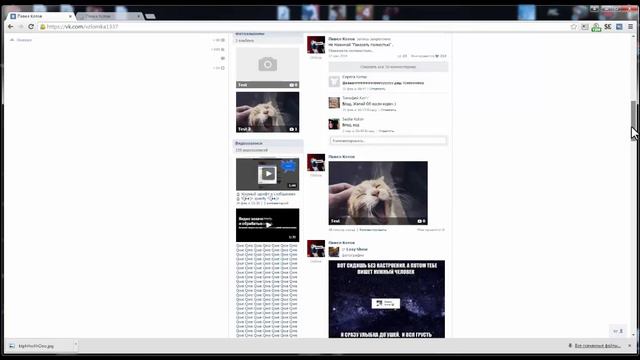Screen dimensions: 640x360
Task: Close the downloads bar
Action: [x=630, y=346]
